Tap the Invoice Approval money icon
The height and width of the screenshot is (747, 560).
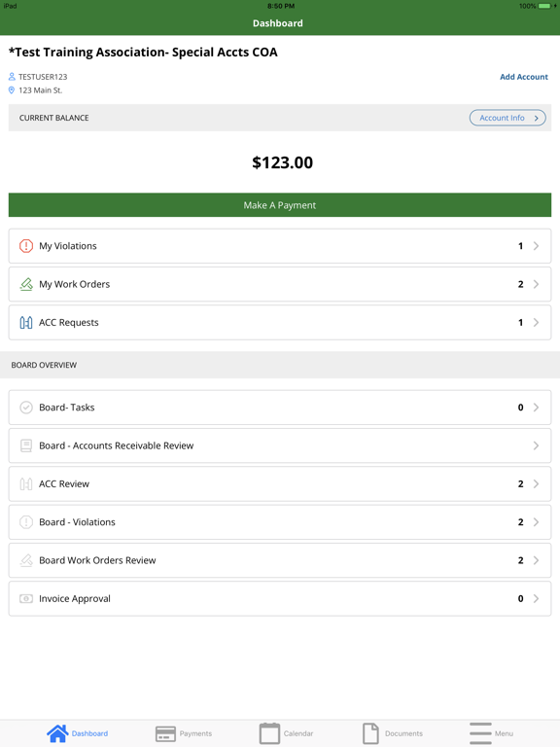click(26, 598)
